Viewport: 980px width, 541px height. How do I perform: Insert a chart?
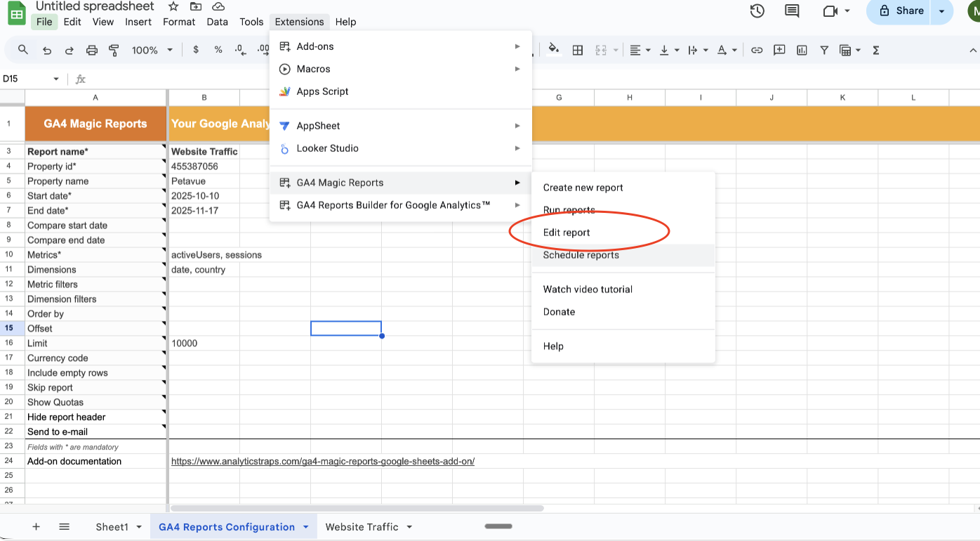click(802, 50)
